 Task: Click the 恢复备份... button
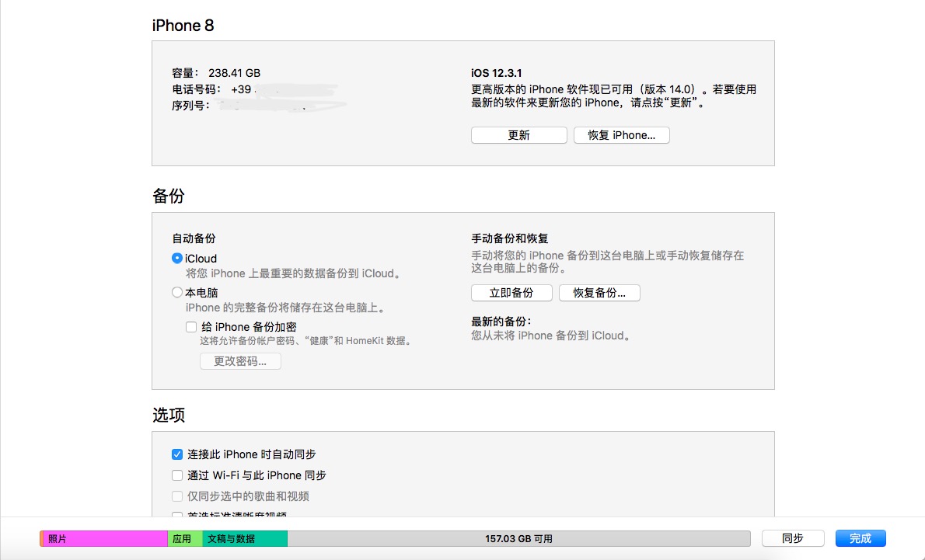pyautogui.click(x=599, y=293)
